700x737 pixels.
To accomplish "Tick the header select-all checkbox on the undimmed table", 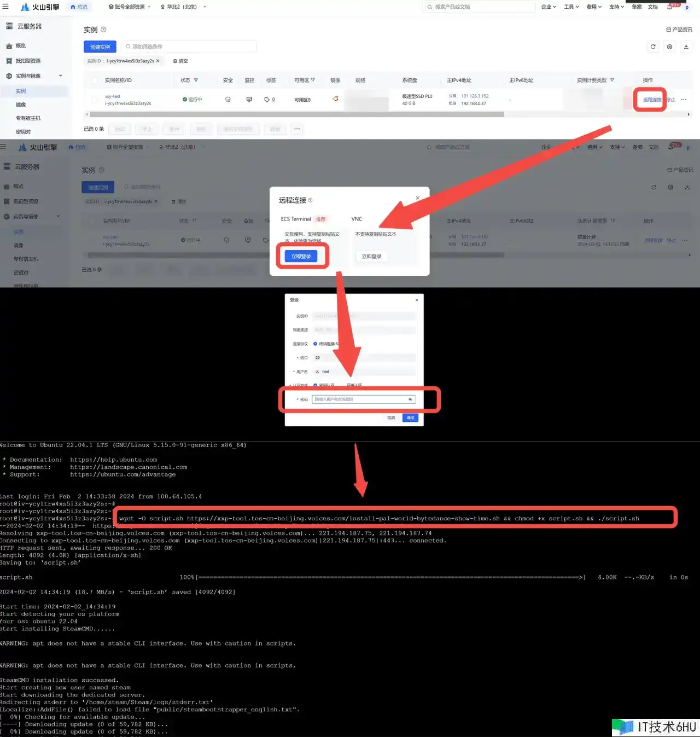I will tap(94, 80).
